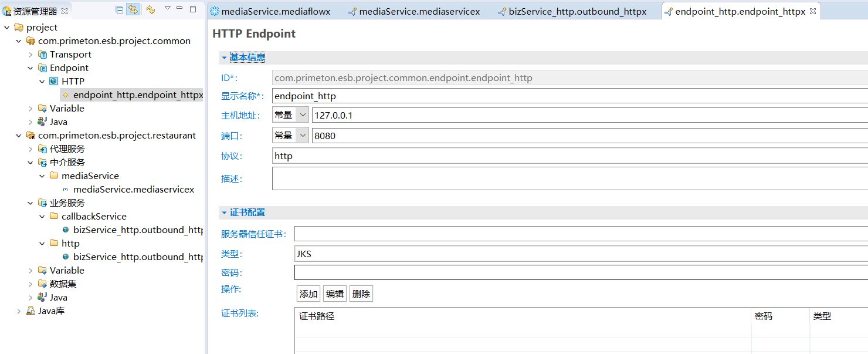
Task: Click the 删除 certificate button
Action: coord(361,294)
